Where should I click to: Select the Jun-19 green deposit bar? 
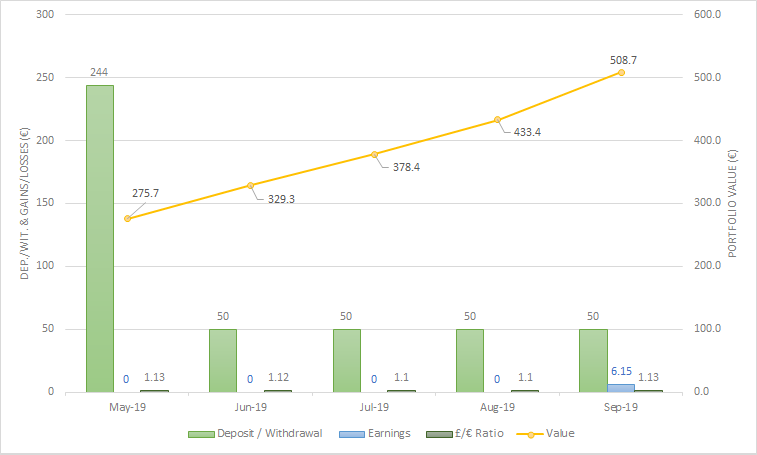click(223, 360)
